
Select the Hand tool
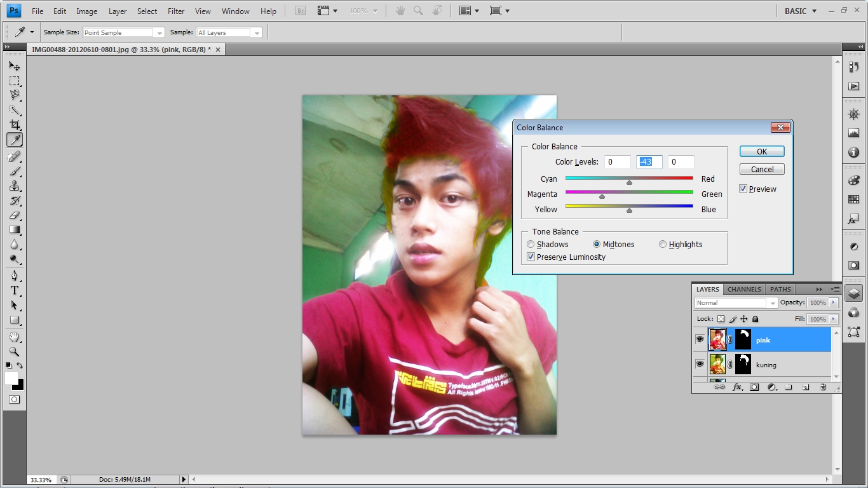(x=14, y=337)
